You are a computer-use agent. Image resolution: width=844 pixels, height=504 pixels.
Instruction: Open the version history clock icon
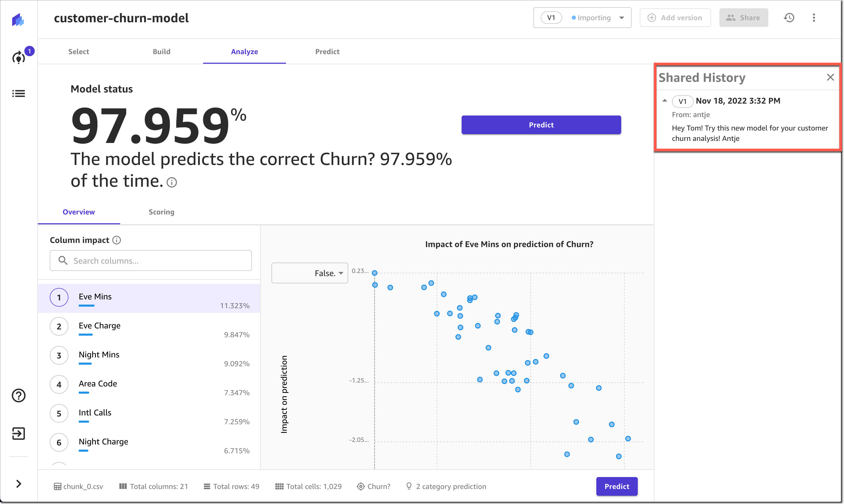pos(789,18)
